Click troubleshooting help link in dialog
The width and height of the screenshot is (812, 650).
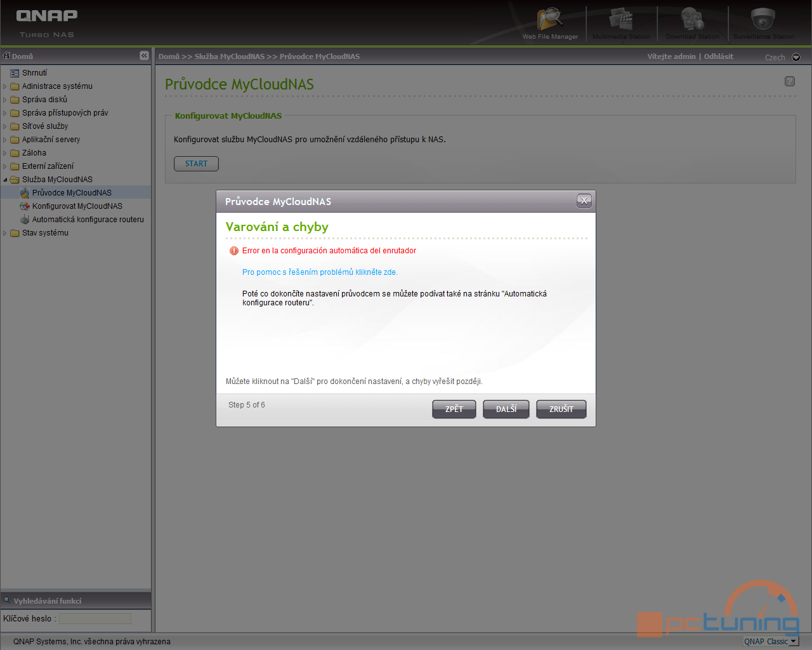(320, 272)
